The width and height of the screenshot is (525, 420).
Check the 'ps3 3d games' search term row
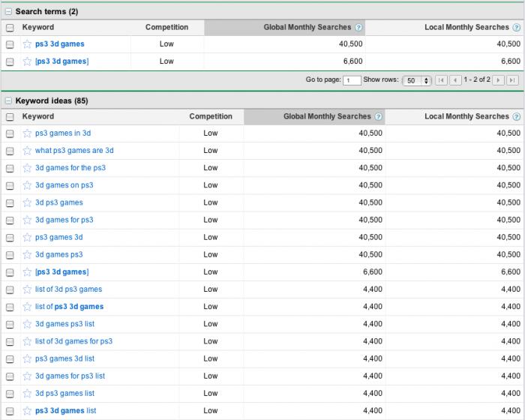tap(10, 44)
